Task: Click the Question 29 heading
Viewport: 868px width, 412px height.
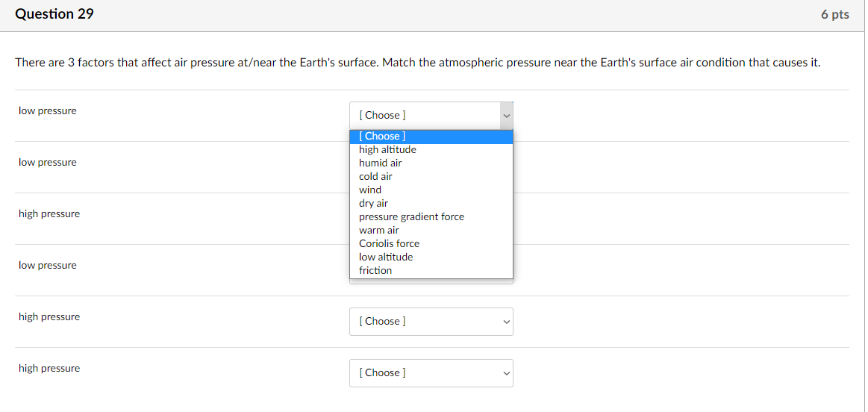Action: [54, 14]
